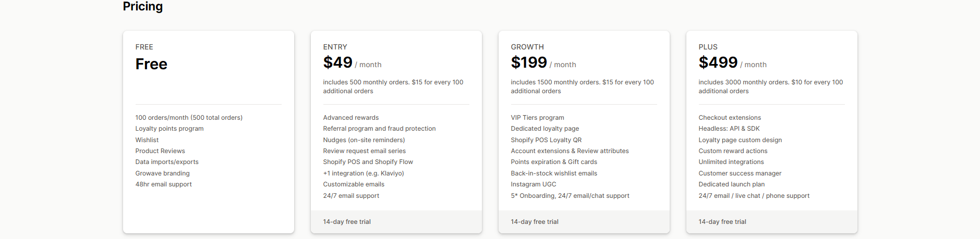Click the Growave branding feature line
Viewport: 980px width, 239px height.
coord(162,173)
